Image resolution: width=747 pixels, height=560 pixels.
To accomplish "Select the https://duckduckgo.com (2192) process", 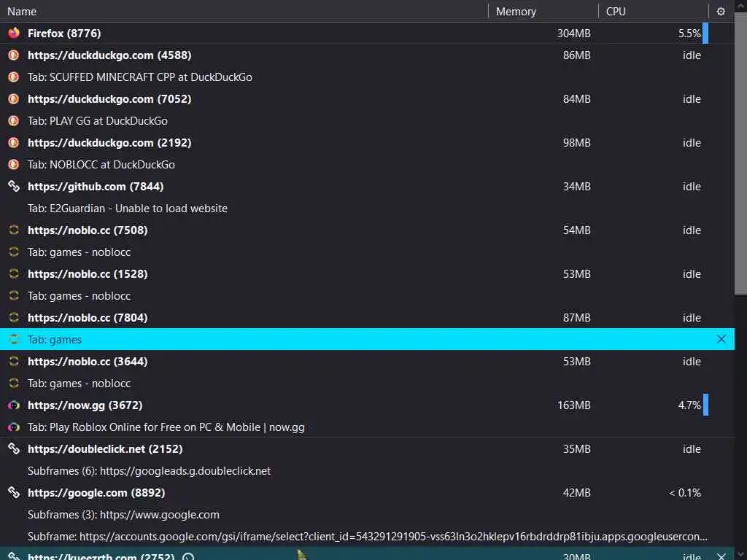I will tap(368, 142).
